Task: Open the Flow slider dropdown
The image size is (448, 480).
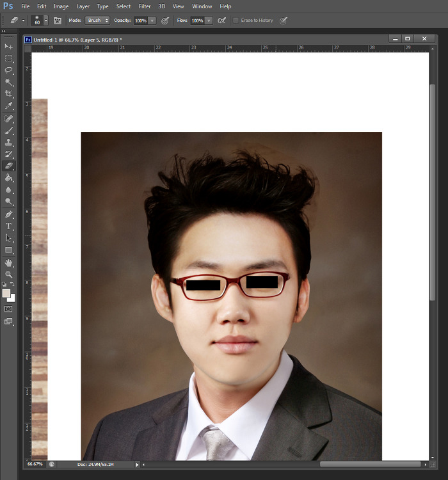Action: click(x=209, y=20)
